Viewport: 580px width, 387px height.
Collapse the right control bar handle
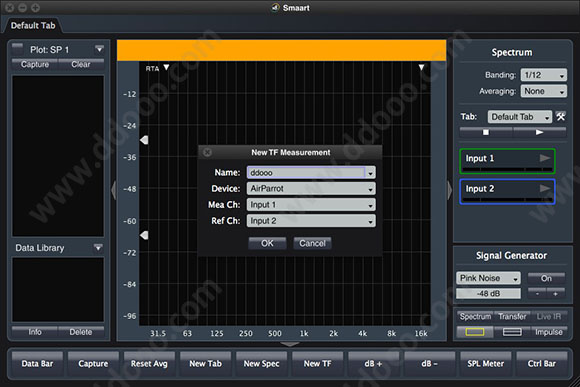pyautogui.click(x=449, y=190)
